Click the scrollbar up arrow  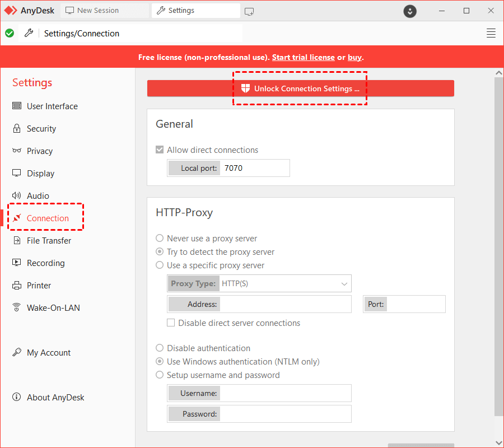tap(498, 73)
